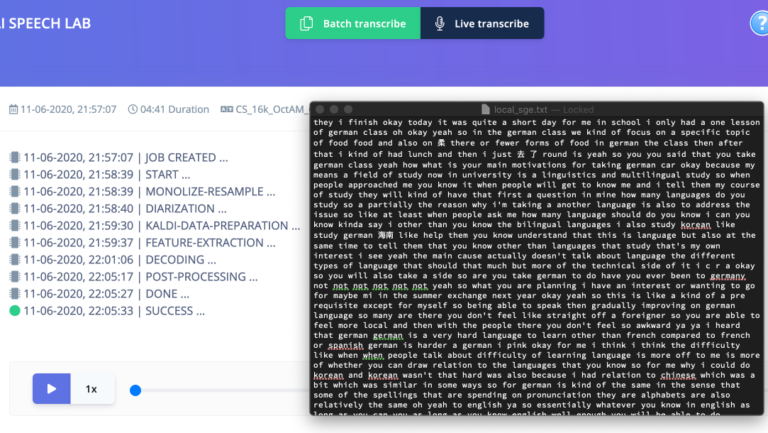Click the clock icon beside 04:41 Duration
The width and height of the screenshot is (768, 433).
[133, 109]
